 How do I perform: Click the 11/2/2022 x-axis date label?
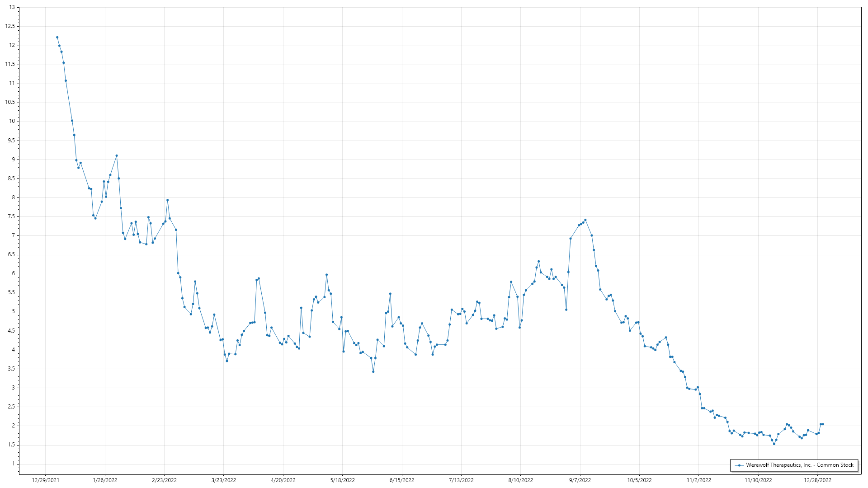698,480
